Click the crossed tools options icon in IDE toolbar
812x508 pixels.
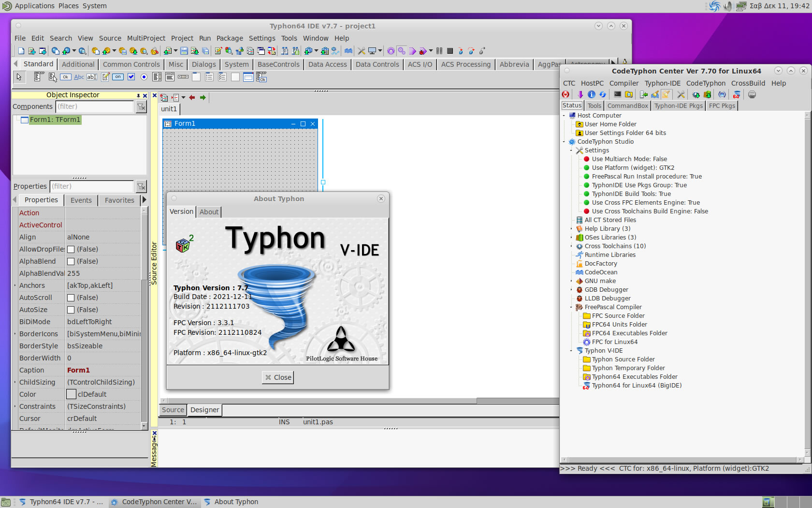(x=362, y=51)
